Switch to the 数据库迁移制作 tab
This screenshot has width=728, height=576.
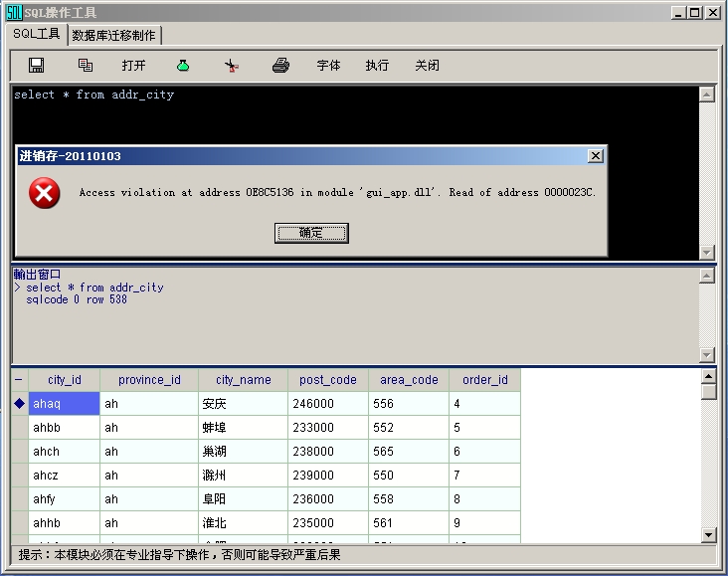(113, 35)
